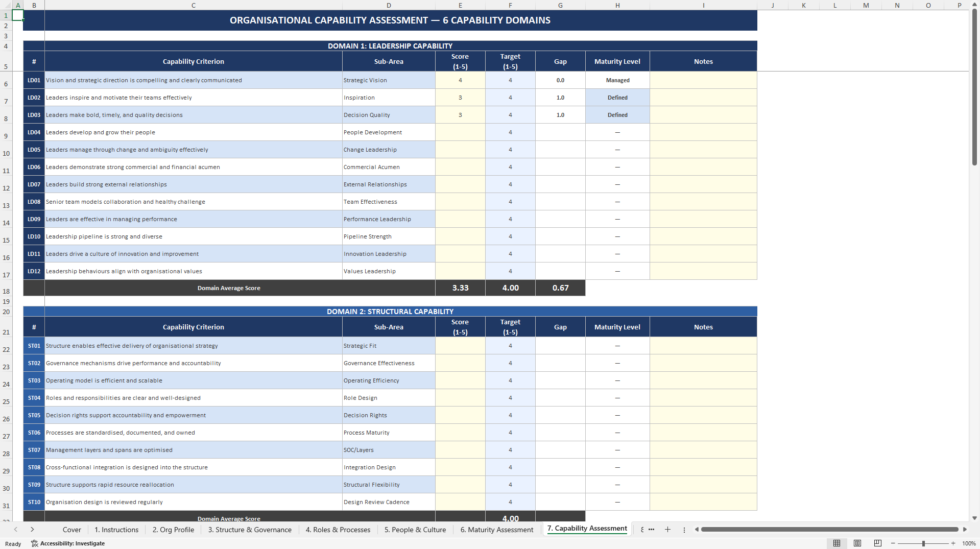Viewport: 980px width, 549px height.
Task: Click the "Commercial Acumen" sub-area cell
Action: point(389,167)
